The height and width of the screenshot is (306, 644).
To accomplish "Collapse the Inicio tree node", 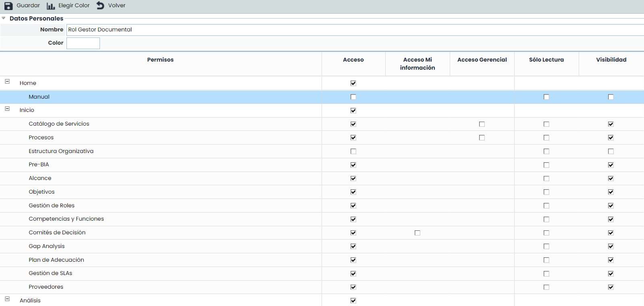I will pyautogui.click(x=7, y=109).
